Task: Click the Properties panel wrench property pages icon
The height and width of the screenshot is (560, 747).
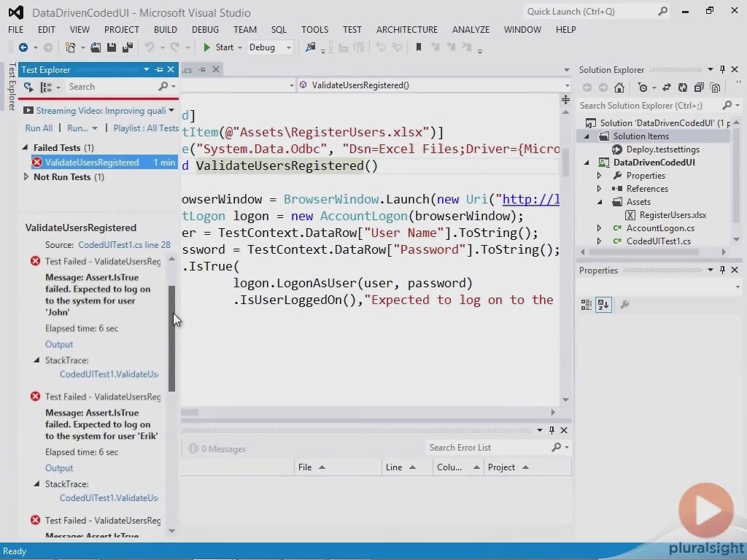Action: tap(624, 304)
